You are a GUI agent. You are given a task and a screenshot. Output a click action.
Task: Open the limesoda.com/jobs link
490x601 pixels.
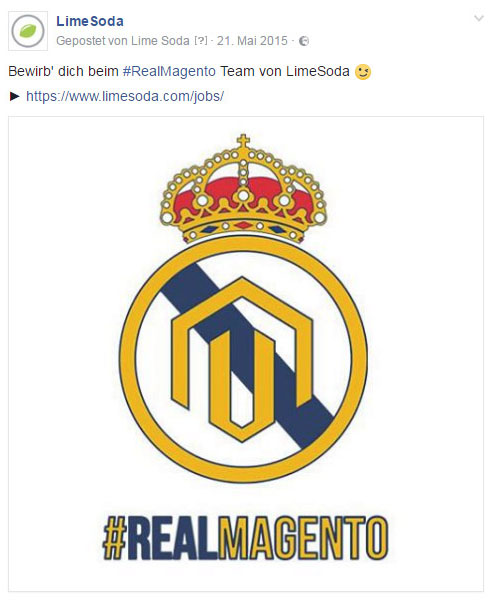[x=125, y=96]
